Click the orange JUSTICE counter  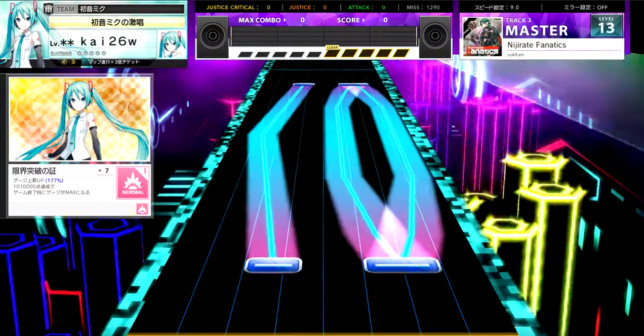(308, 8)
